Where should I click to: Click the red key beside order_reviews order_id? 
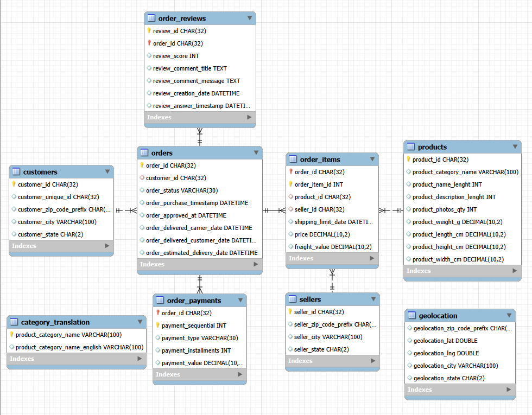click(149, 43)
